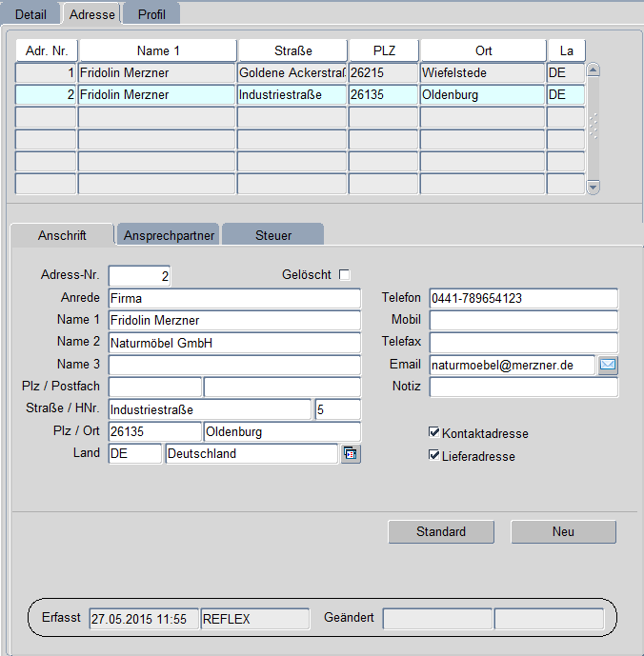Switch to the Detail tab

[x=30, y=14]
